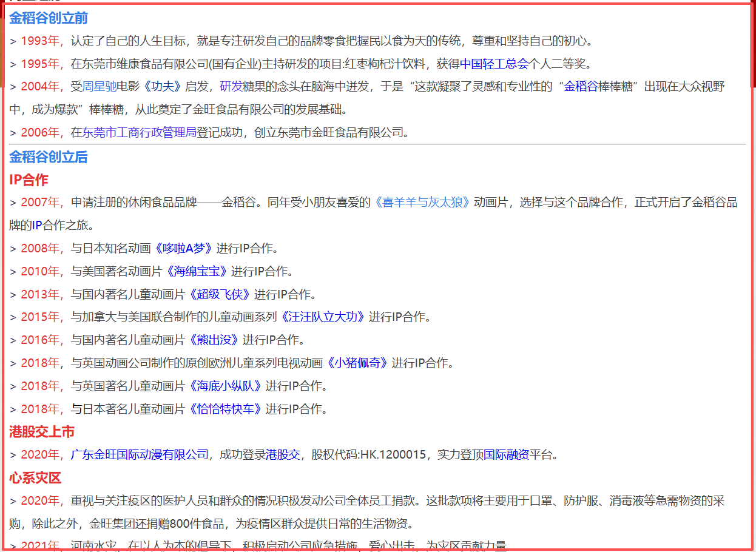Open the 中国轻工总会 link
756x552 pixels.
pos(494,64)
